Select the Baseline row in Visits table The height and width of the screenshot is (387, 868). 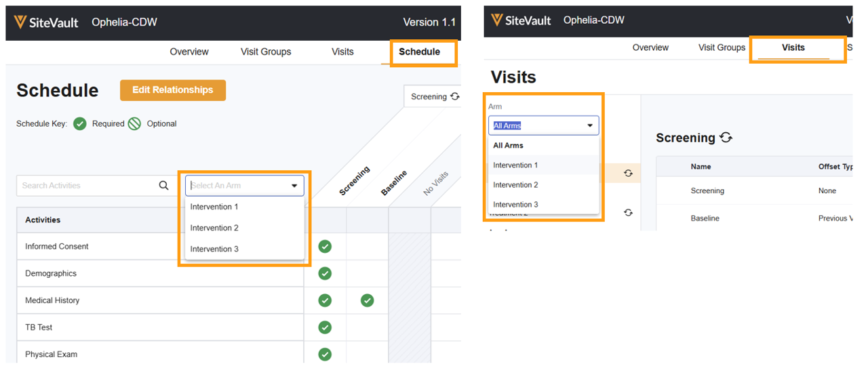(705, 218)
